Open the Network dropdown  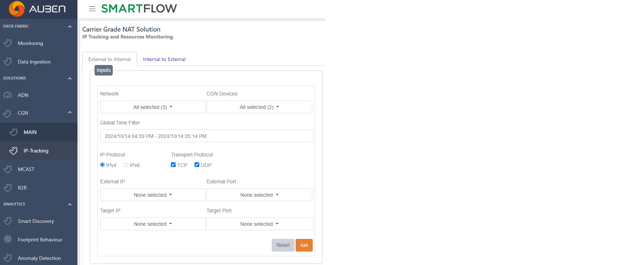(153, 107)
